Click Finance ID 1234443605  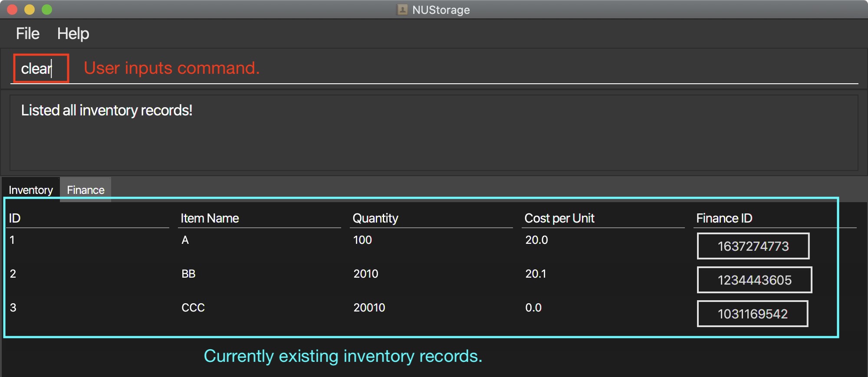tap(754, 280)
